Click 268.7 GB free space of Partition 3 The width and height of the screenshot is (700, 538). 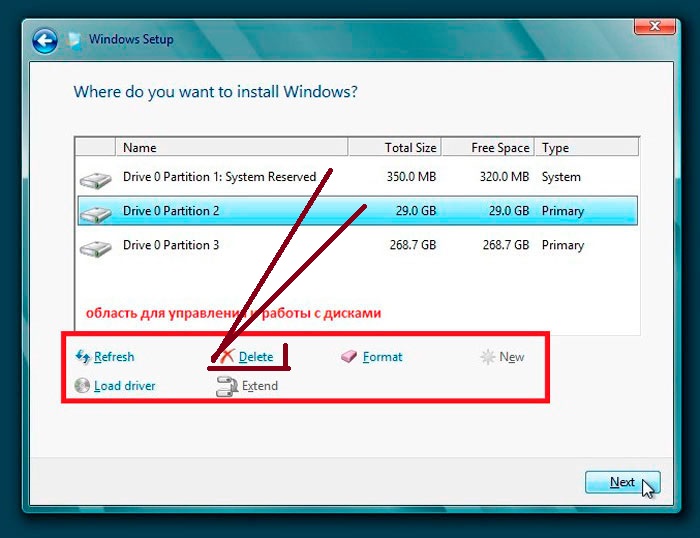point(506,245)
